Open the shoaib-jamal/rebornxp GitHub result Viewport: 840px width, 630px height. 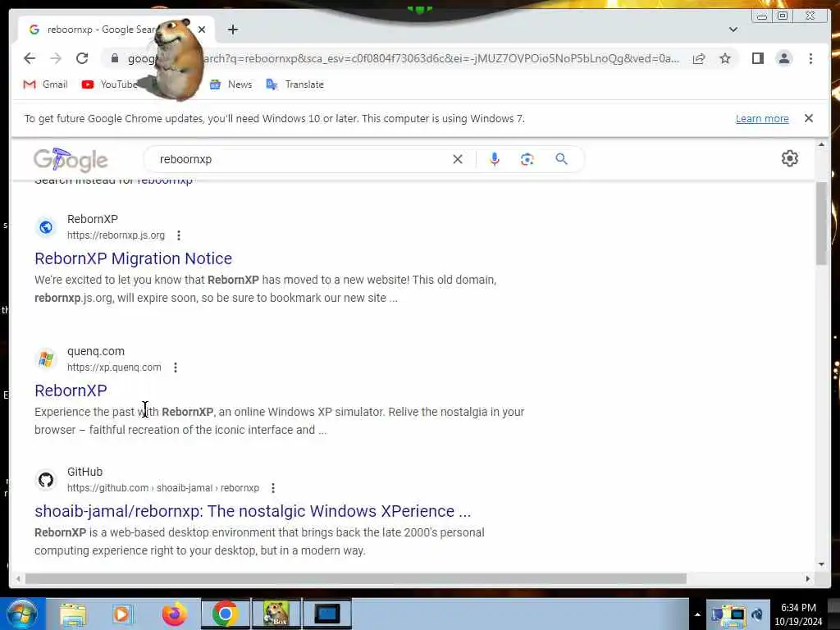[253, 512]
